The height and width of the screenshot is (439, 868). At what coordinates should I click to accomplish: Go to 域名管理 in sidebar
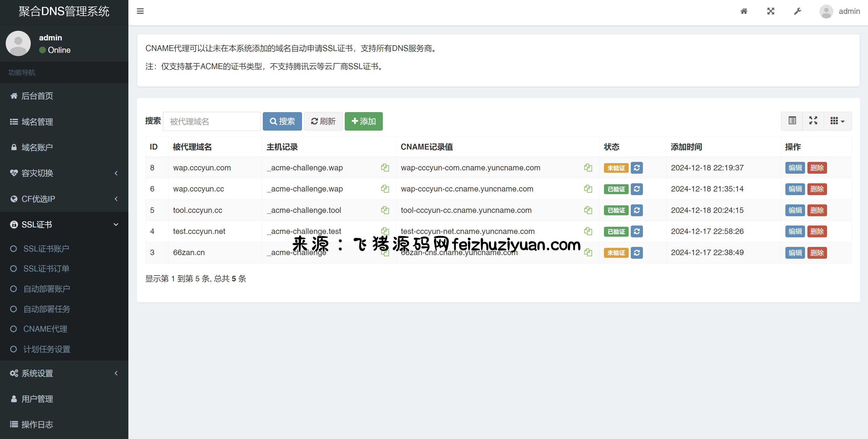(x=37, y=122)
